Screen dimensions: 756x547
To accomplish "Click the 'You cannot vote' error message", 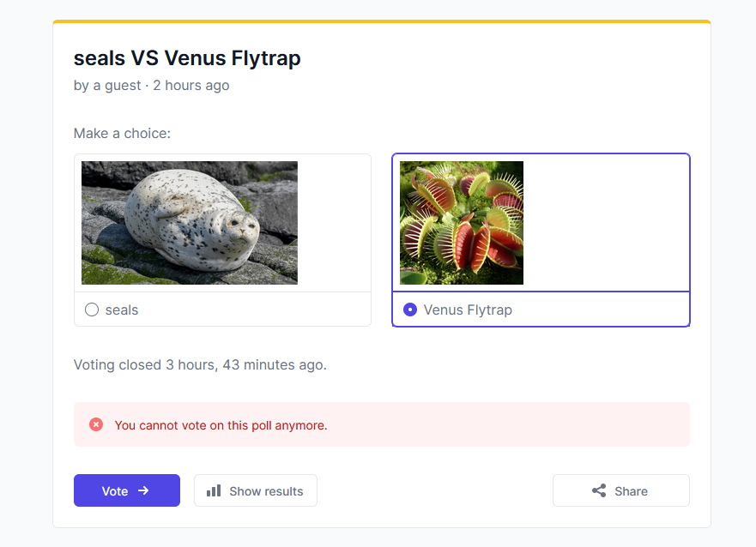I will 221,425.
